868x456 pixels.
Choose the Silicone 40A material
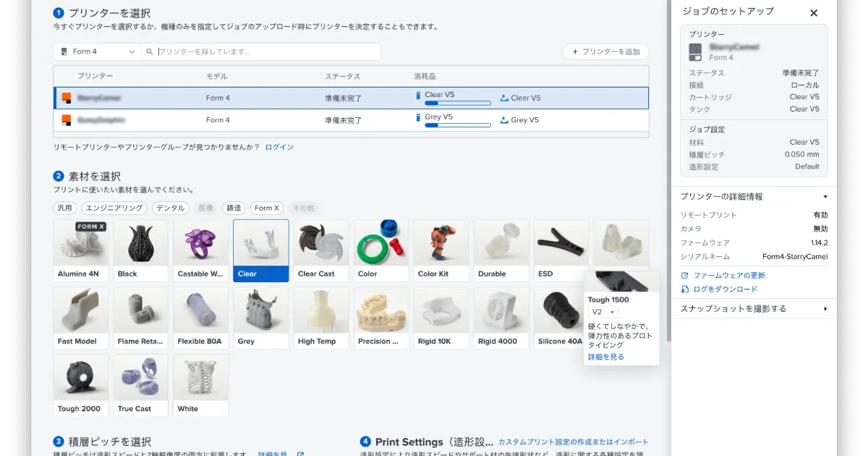tap(559, 318)
